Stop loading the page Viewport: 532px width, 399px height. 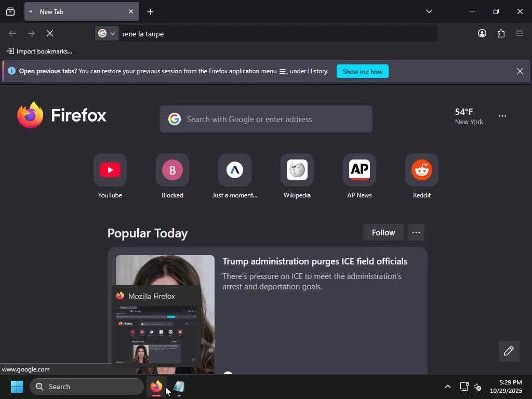tap(49, 33)
